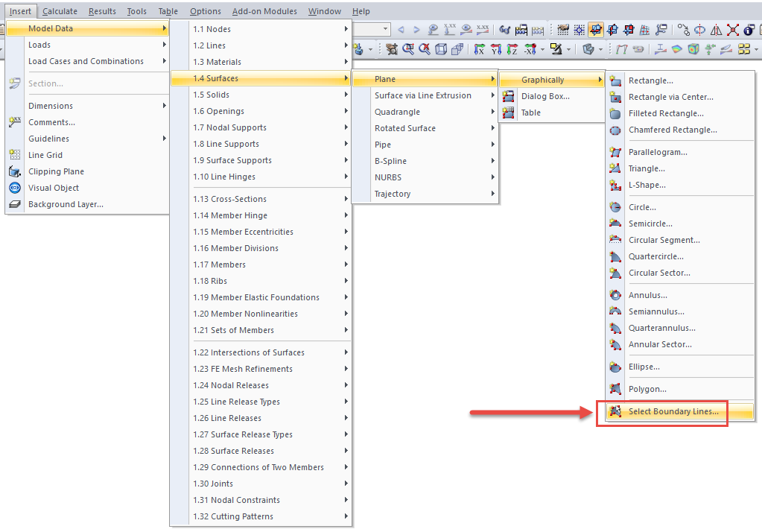Activate the Zoom by window tool
The image size is (762, 532).
coord(407,48)
